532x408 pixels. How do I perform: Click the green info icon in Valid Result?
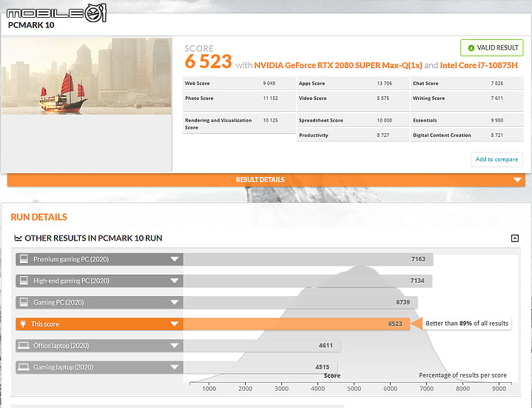471,48
